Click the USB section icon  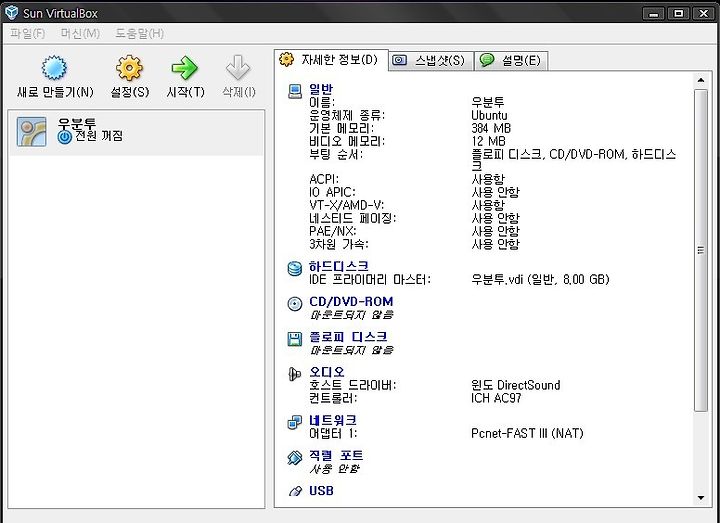click(295, 491)
